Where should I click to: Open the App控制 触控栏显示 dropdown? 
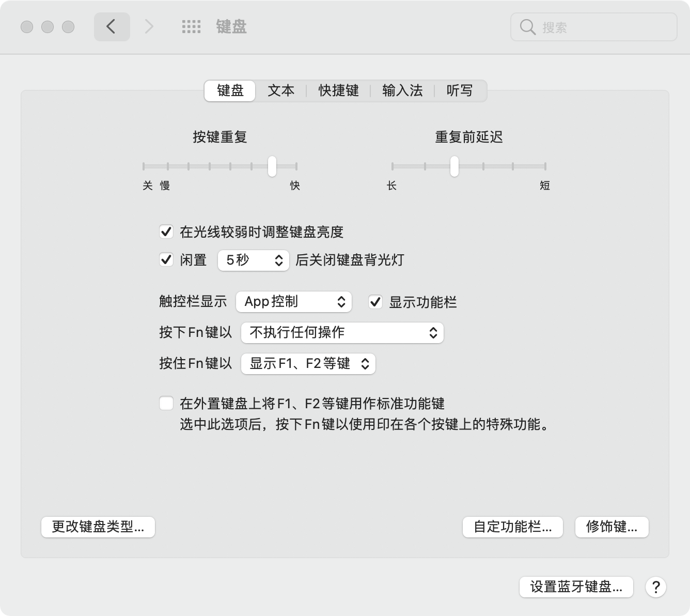click(x=293, y=302)
